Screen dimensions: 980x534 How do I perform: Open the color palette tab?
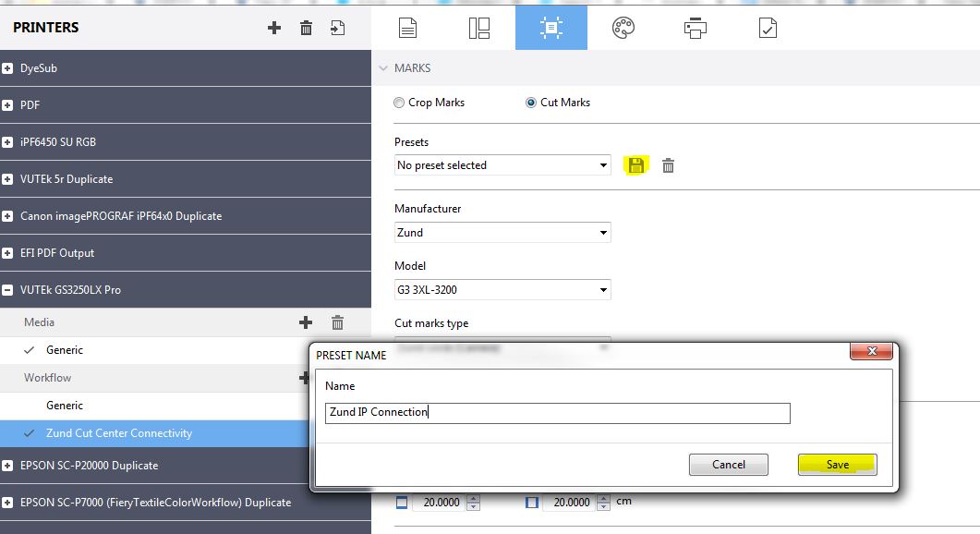tap(623, 28)
